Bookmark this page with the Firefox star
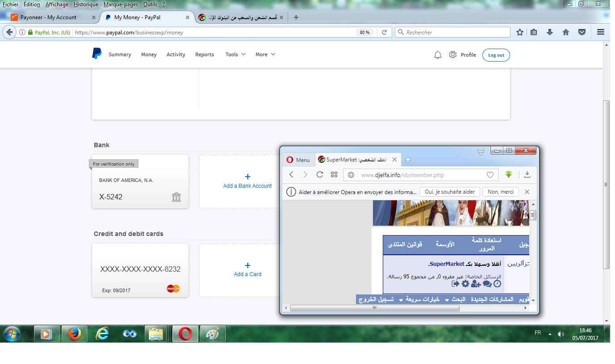Image resolution: width=615 pixels, height=364 pixels. coord(520,32)
